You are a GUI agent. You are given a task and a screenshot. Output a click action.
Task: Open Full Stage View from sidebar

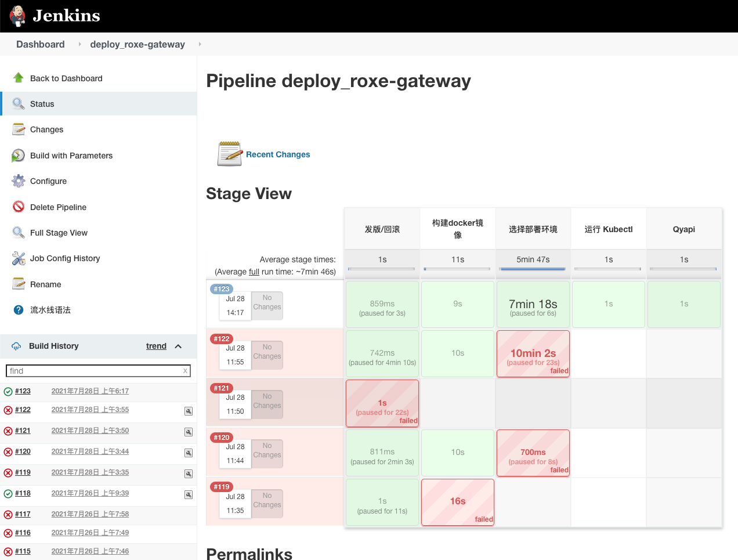(x=99, y=233)
